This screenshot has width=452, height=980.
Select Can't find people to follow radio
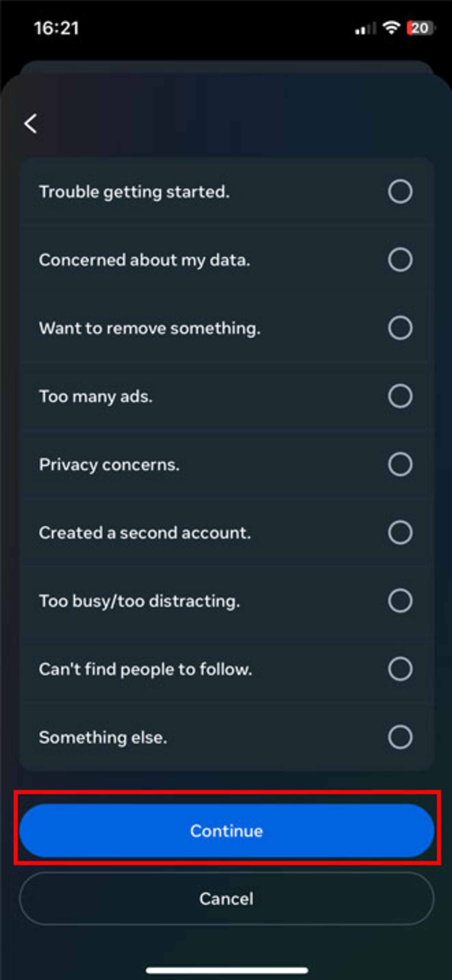(400, 669)
